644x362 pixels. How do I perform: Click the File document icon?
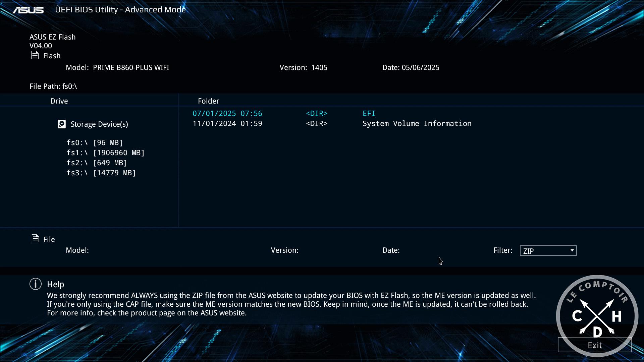pos(35,238)
